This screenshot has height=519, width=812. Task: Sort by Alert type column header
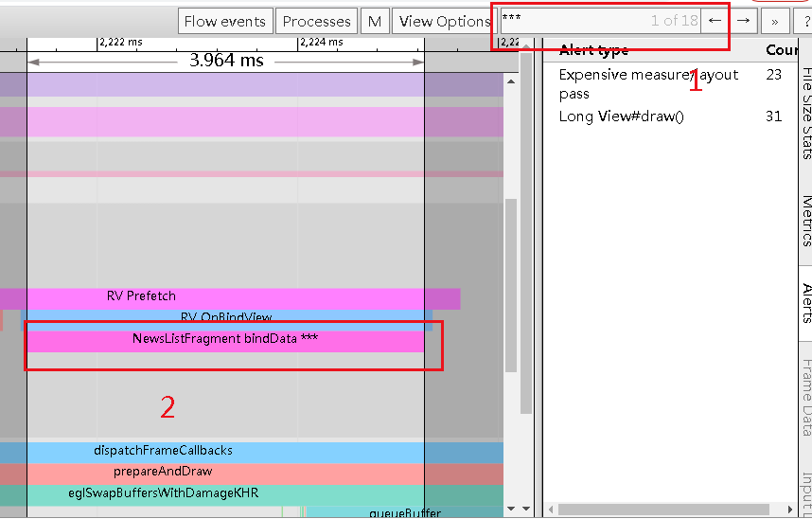pyautogui.click(x=594, y=50)
